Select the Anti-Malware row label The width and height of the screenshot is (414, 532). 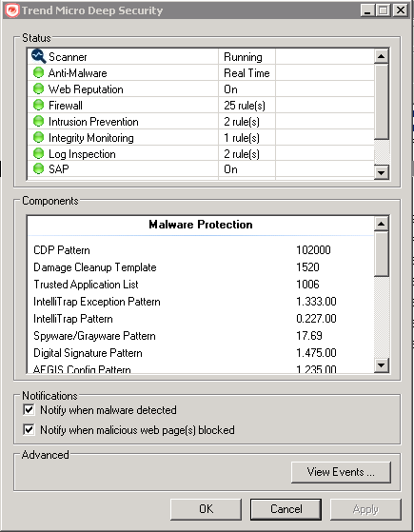coord(78,73)
